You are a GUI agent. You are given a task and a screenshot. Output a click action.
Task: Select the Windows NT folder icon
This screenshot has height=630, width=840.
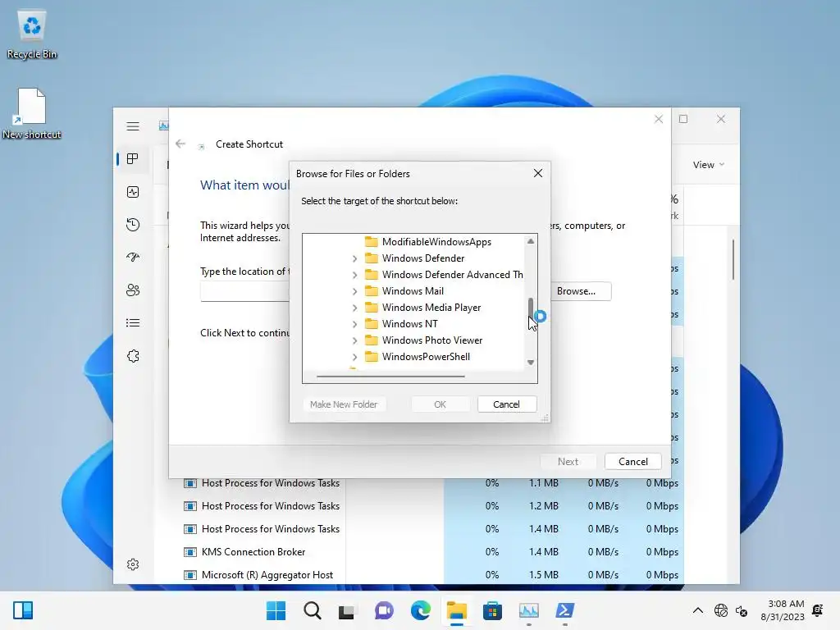(x=371, y=323)
